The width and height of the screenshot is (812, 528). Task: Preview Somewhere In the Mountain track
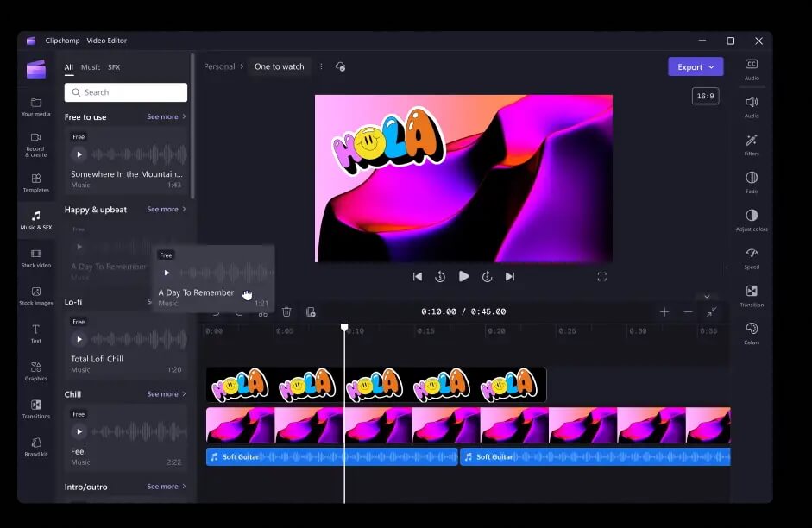(79, 154)
